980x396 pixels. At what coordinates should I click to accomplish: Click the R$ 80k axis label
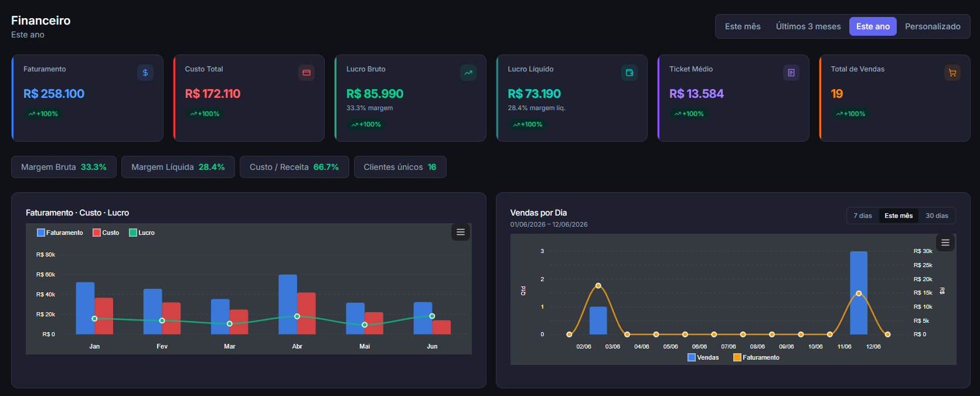46,255
